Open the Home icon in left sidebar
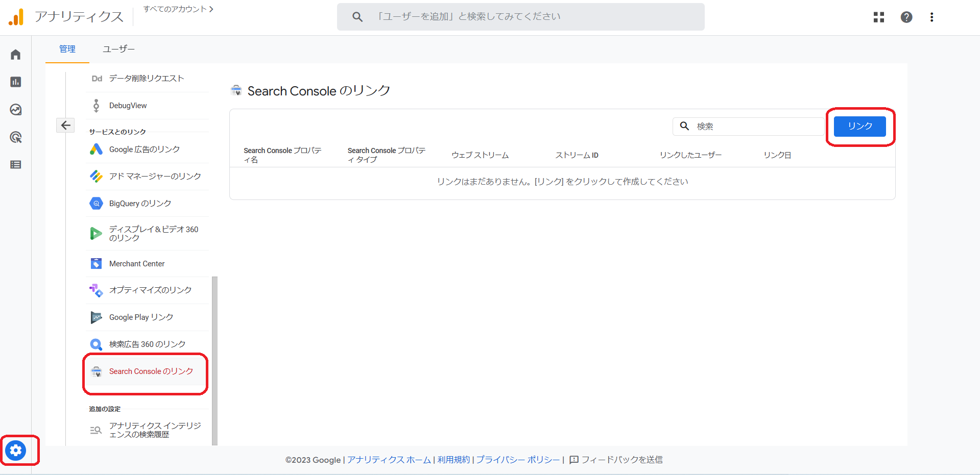The width and height of the screenshot is (980, 475). point(16,55)
